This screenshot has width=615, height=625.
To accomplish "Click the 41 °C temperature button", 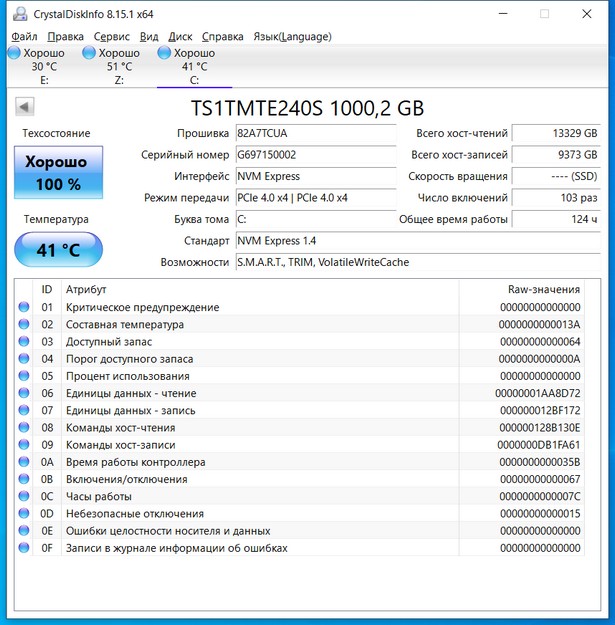I will (x=59, y=250).
